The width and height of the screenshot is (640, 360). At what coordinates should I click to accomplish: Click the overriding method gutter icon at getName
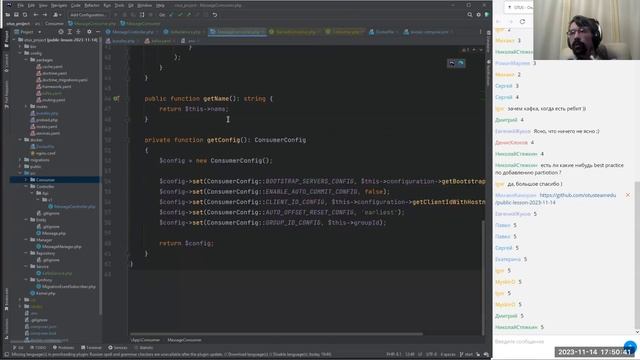point(116,98)
